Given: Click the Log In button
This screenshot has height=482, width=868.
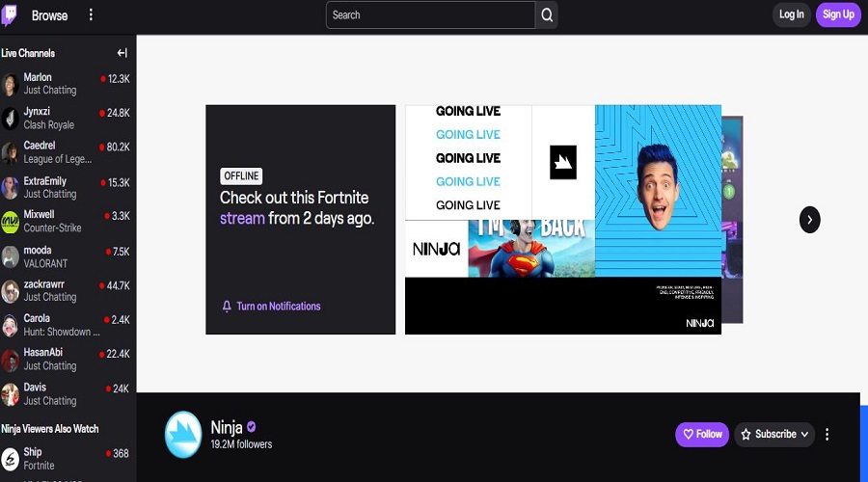Looking at the screenshot, I should point(791,14).
